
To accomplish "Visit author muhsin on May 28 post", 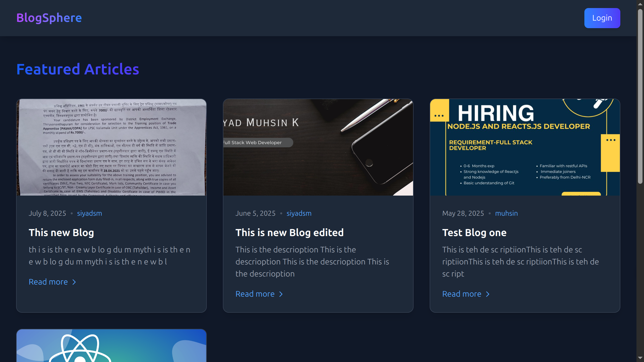I will click(506, 213).
